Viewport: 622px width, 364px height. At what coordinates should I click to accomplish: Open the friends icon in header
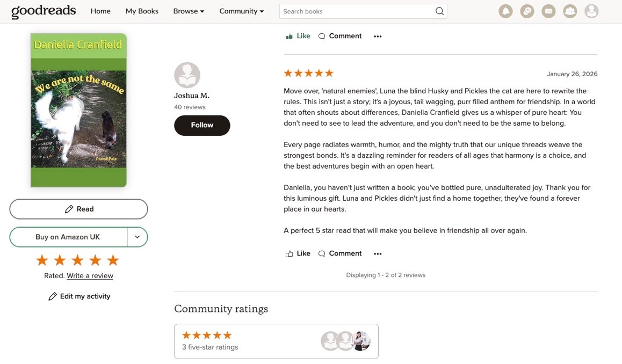pos(570,11)
